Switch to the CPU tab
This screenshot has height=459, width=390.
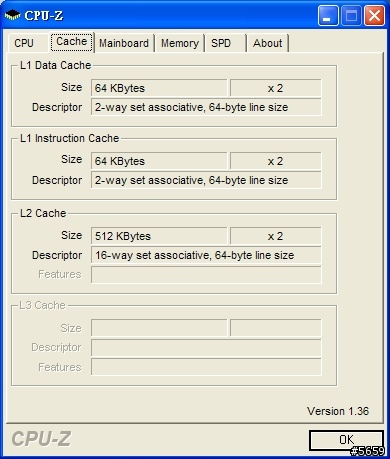pos(24,43)
